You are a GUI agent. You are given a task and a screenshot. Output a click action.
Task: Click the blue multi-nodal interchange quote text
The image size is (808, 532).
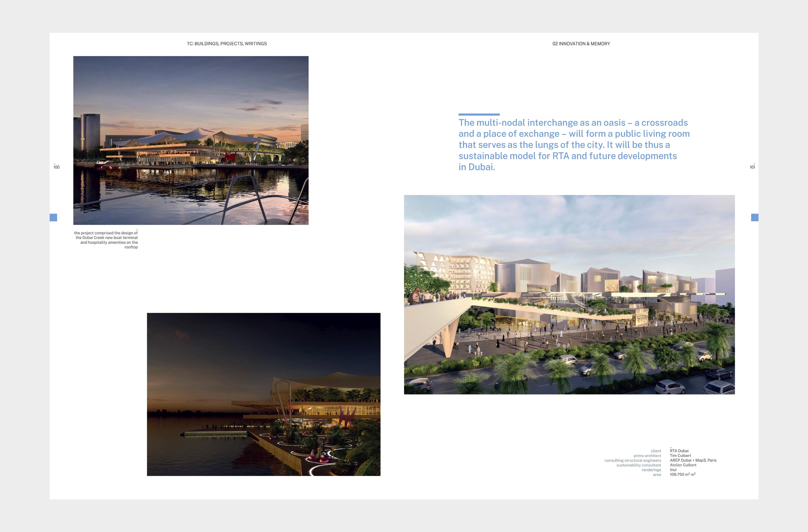point(574,145)
